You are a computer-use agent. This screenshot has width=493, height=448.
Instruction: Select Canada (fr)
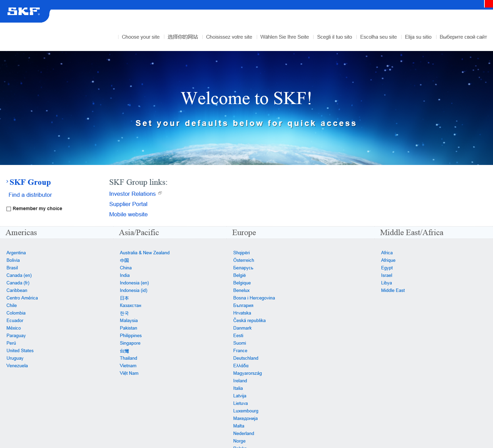(x=18, y=283)
